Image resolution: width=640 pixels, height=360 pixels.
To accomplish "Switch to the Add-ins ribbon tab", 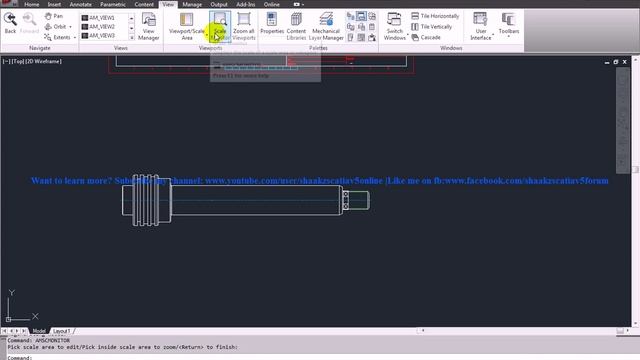I will [x=245, y=4].
